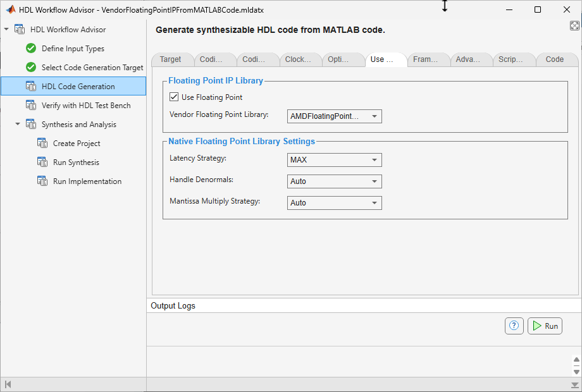Select Verify with HDL Test Bench step
Screen dimensions: 582x392
pos(86,106)
